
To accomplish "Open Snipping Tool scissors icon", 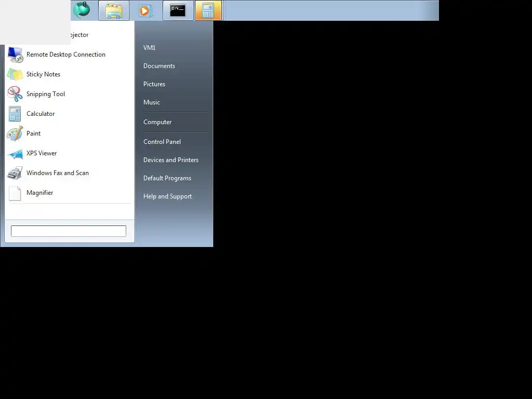I will pos(15,94).
